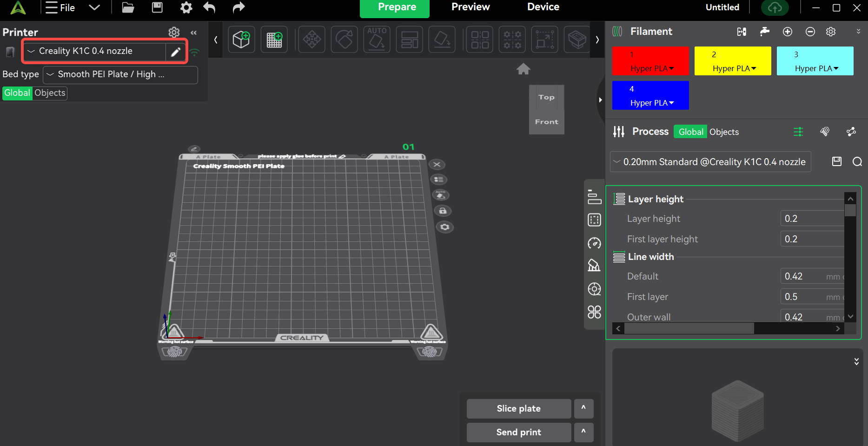868x446 pixels.
Task: Toggle Process scope to Objects
Action: [723, 132]
